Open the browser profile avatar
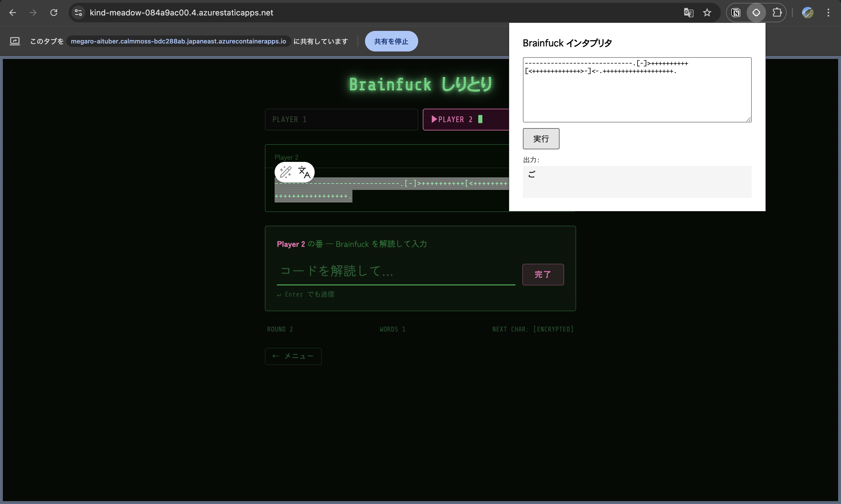The image size is (841, 504). 807,13
